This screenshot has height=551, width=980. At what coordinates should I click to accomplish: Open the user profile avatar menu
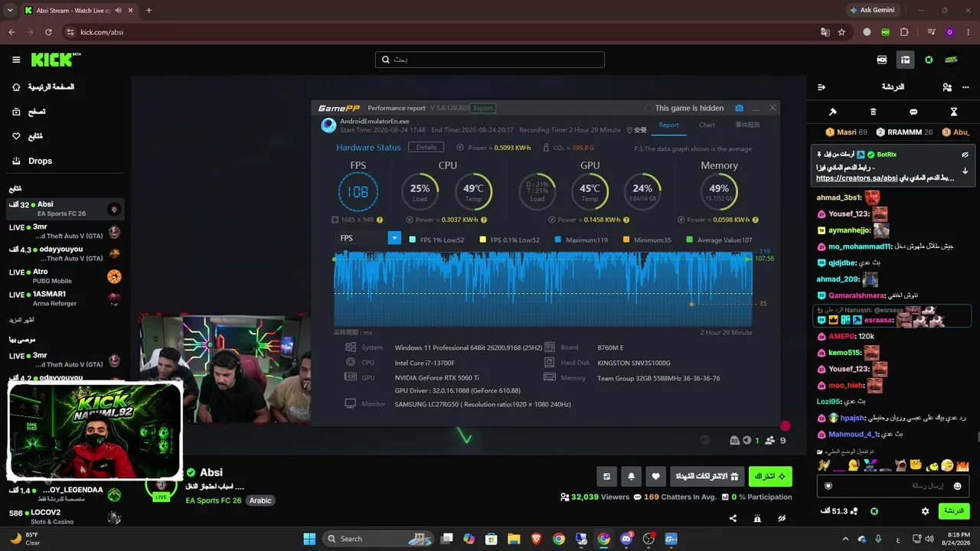point(951,60)
